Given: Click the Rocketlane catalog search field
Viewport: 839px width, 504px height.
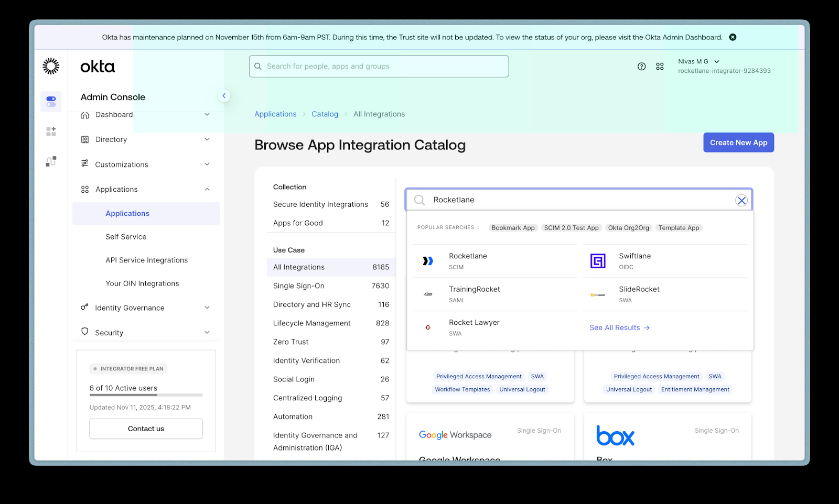Looking at the screenshot, I should click(x=579, y=200).
